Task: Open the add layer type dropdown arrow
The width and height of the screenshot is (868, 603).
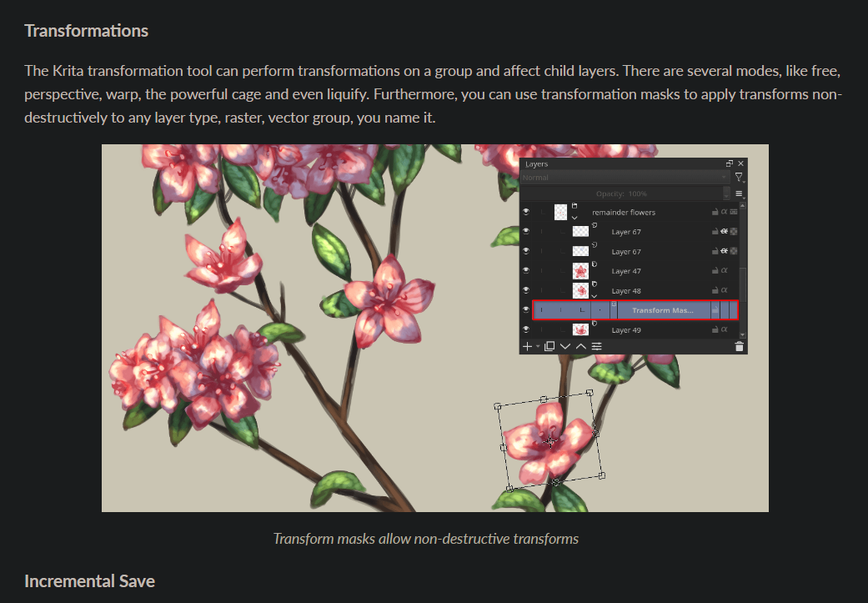Action: (538, 346)
